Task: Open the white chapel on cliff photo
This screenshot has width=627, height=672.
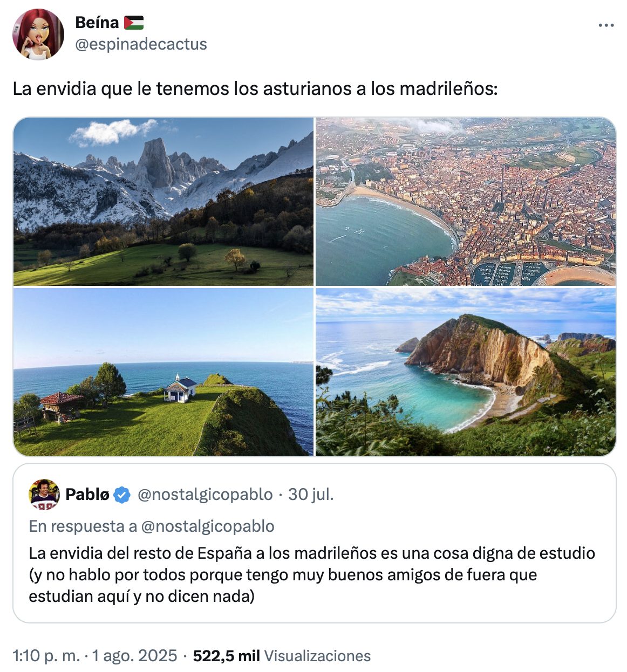Action: 163,372
